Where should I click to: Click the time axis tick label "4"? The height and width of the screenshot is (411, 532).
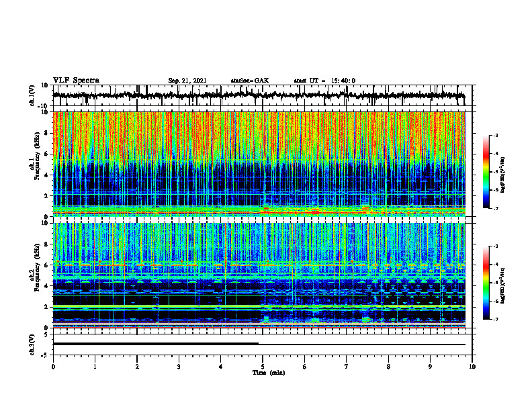click(221, 367)
